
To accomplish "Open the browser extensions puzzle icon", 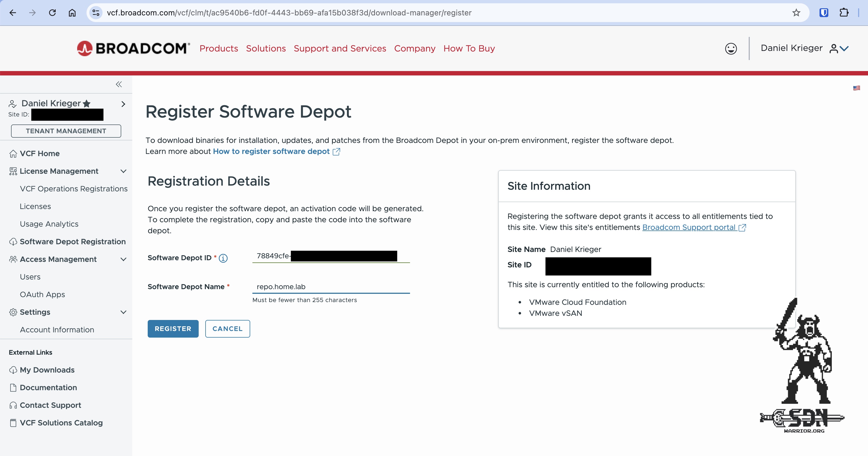I will point(844,13).
